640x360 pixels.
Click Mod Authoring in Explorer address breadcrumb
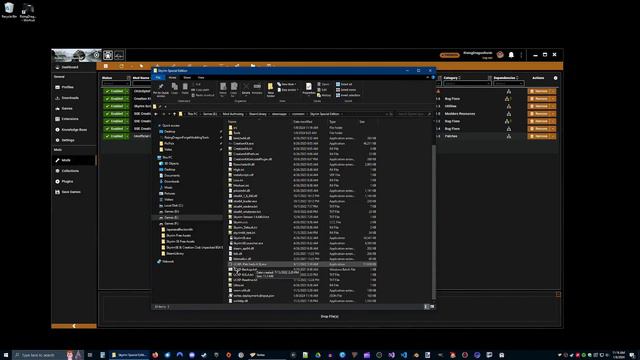[x=233, y=114]
